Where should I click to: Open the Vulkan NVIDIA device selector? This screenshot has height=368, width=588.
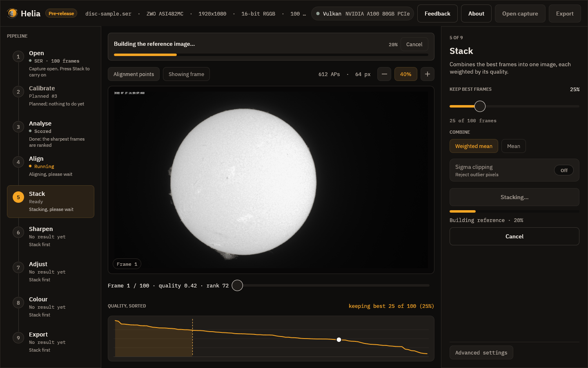click(x=363, y=13)
